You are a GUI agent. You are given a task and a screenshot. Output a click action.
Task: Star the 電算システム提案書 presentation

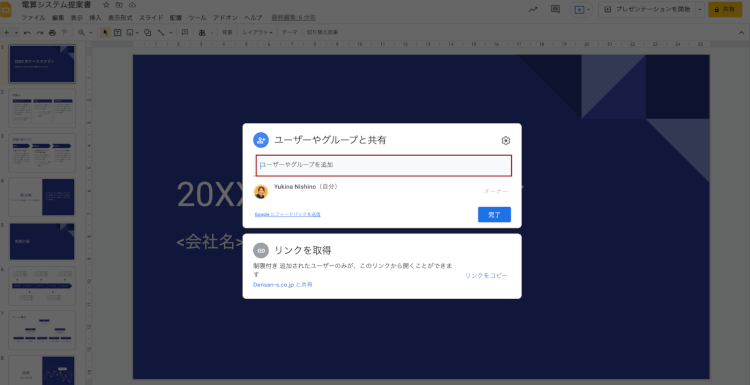pyautogui.click(x=106, y=5)
